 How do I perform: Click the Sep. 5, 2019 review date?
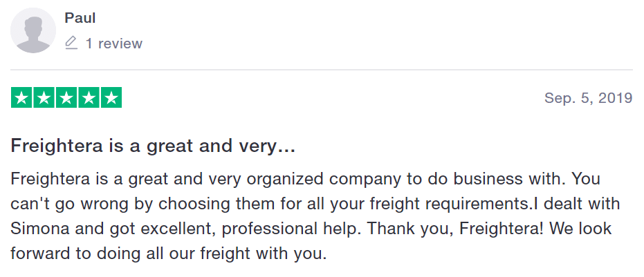tap(588, 98)
